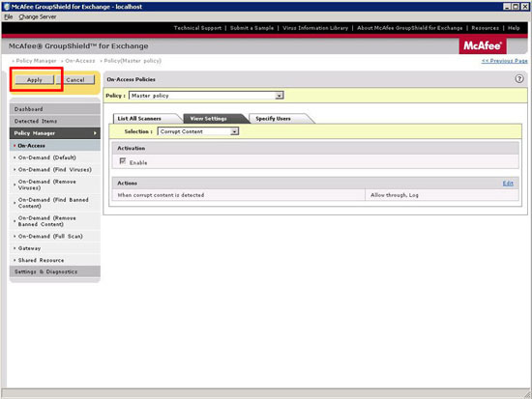This screenshot has height=399, width=532.
Task: Open About McAfee GroupShield for Exchange
Action: (x=409, y=28)
